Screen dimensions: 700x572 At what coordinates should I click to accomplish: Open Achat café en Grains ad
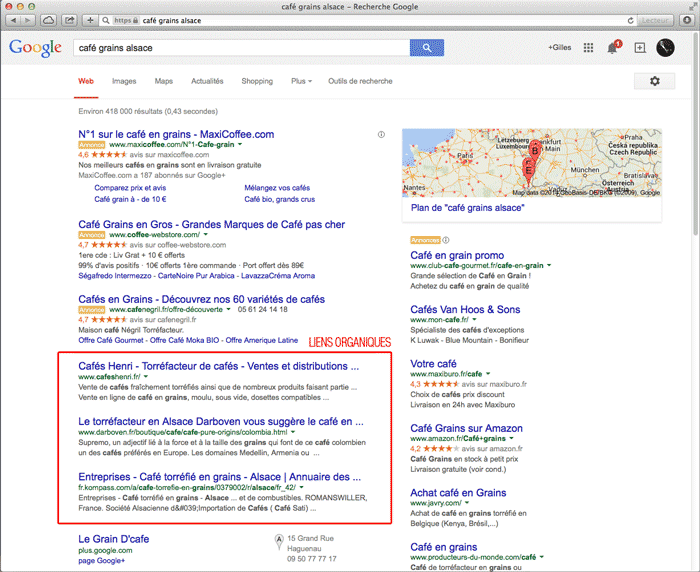coord(458,493)
